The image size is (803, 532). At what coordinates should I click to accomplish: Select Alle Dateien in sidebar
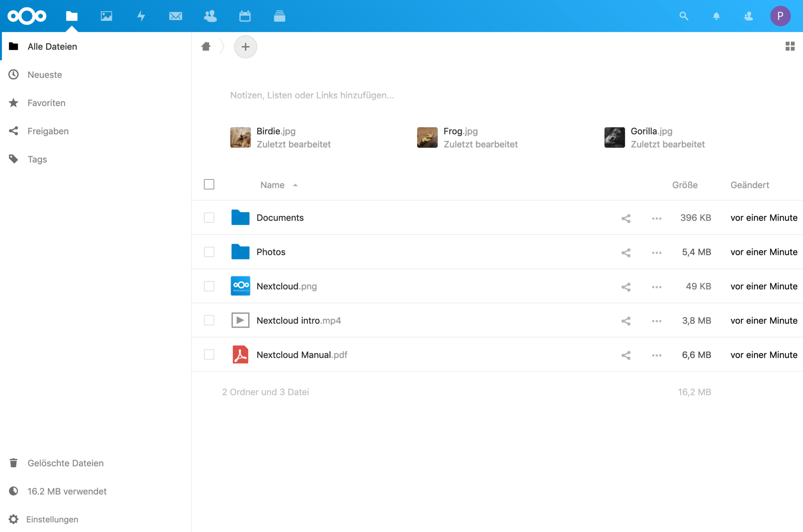[x=96, y=46]
